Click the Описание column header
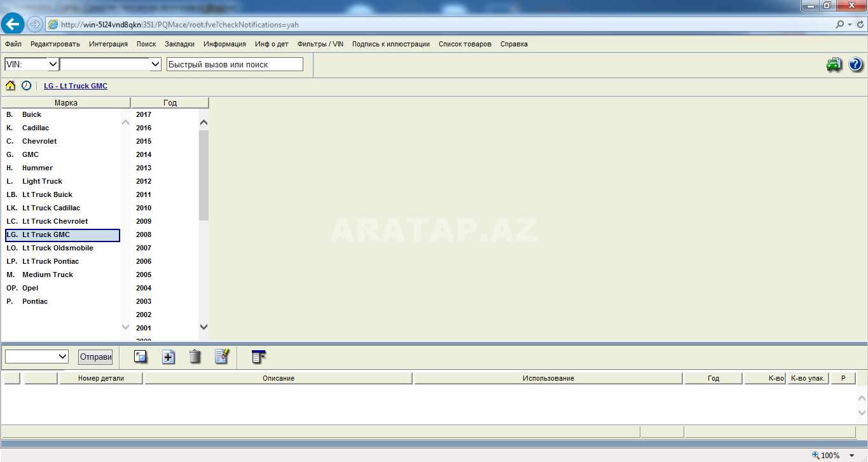868x462 pixels. 279,378
